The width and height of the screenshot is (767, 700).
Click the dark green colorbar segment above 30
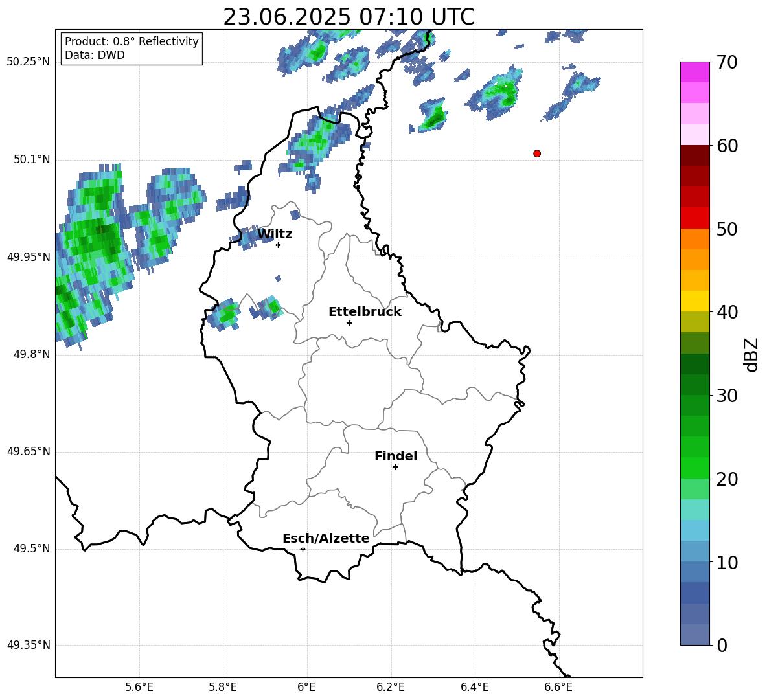point(694,385)
